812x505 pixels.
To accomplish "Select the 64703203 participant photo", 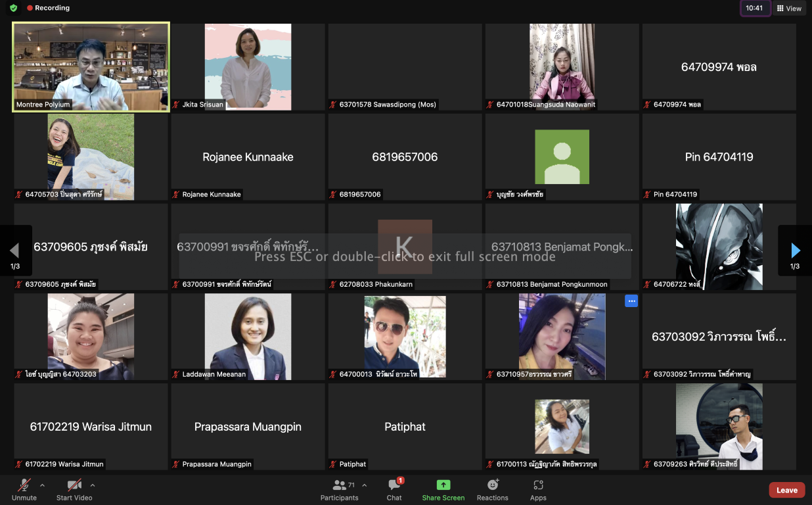I will click(x=91, y=337).
